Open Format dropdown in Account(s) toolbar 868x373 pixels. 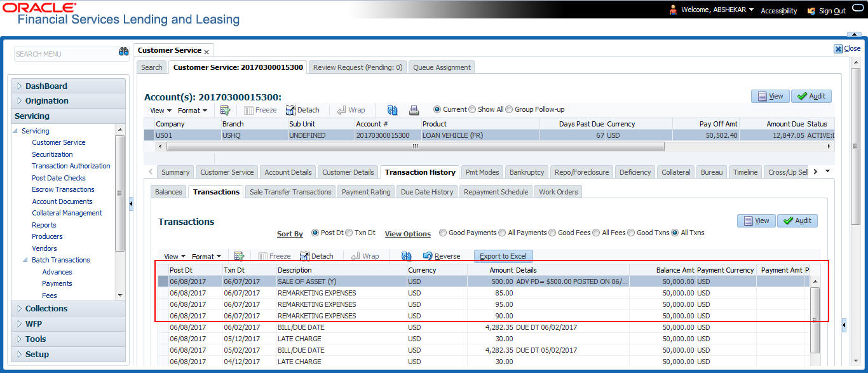(x=193, y=111)
